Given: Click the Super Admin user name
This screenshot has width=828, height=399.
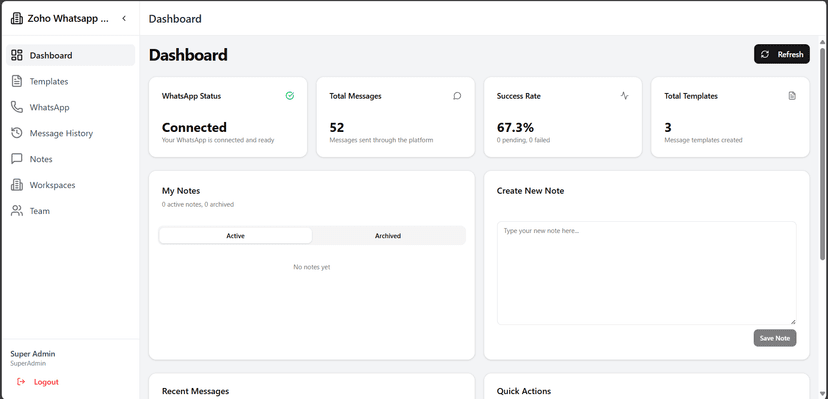Looking at the screenshot, I should (x=33, y=354).
